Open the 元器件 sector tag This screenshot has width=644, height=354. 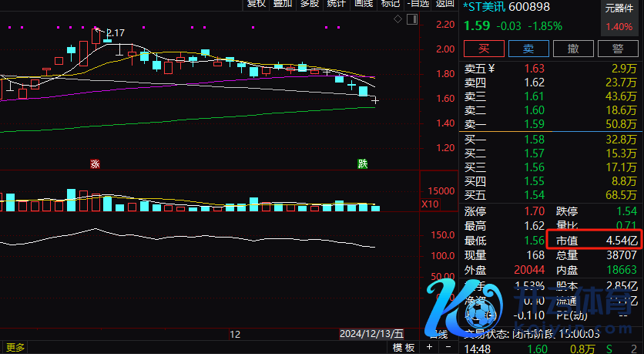[x=619, y=9]
